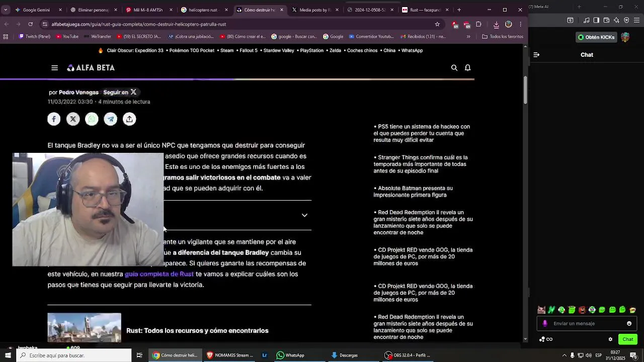The height and width of the screenshot is (362, 644).
Task: Switch to OBS 32.0.4 on the taskbar
Action: click(x=408, y=355)
